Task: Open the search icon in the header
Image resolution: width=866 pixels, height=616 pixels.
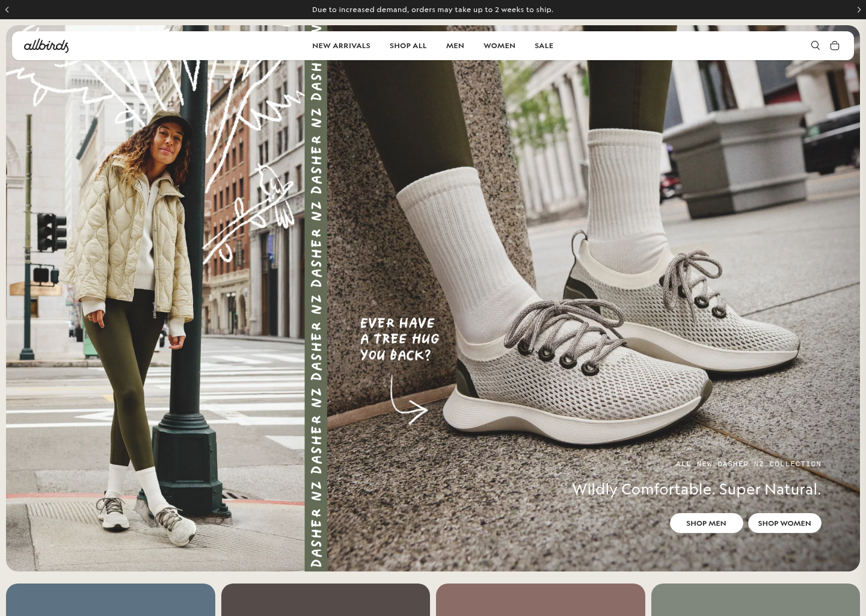Action: [815, 45]
